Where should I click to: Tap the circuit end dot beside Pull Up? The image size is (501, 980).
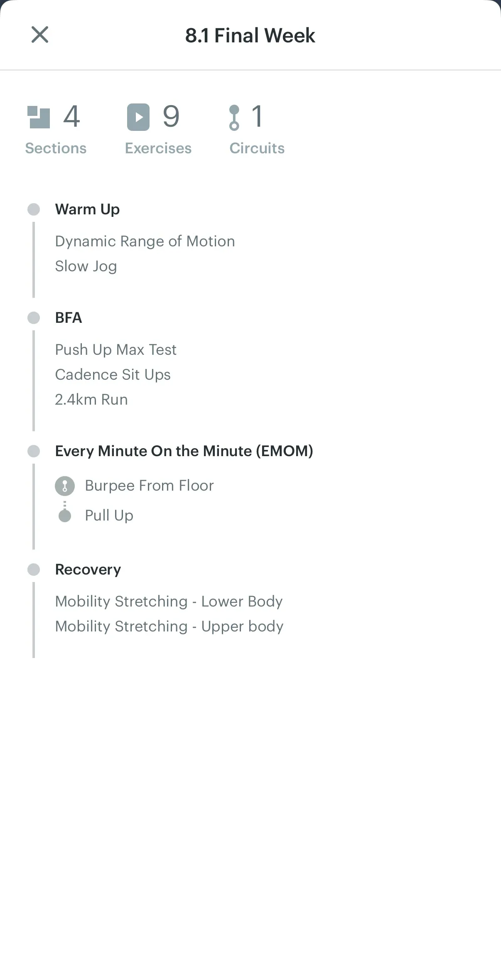click(65, 516)
